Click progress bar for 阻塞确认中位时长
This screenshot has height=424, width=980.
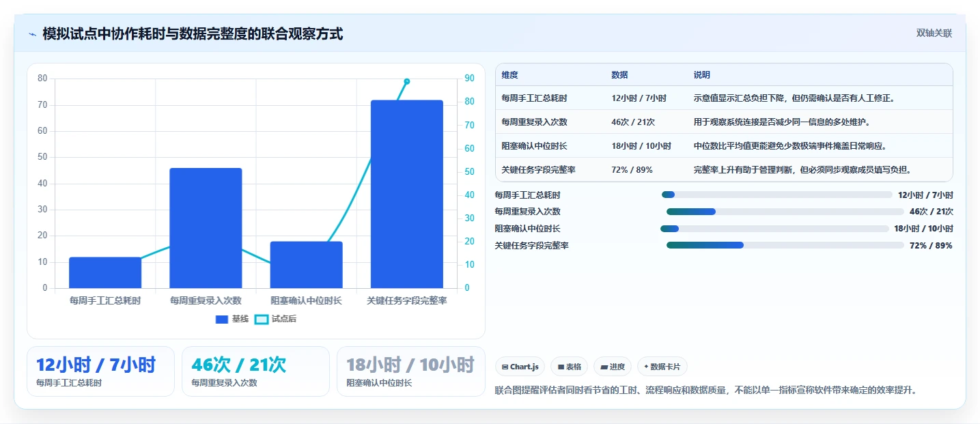click(774, 229)
